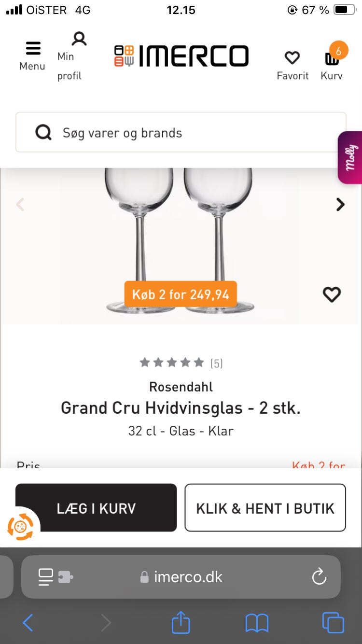Screen dimensions: 362x644
Task: Open Favorit heart in header
Action: pos(292,58)
